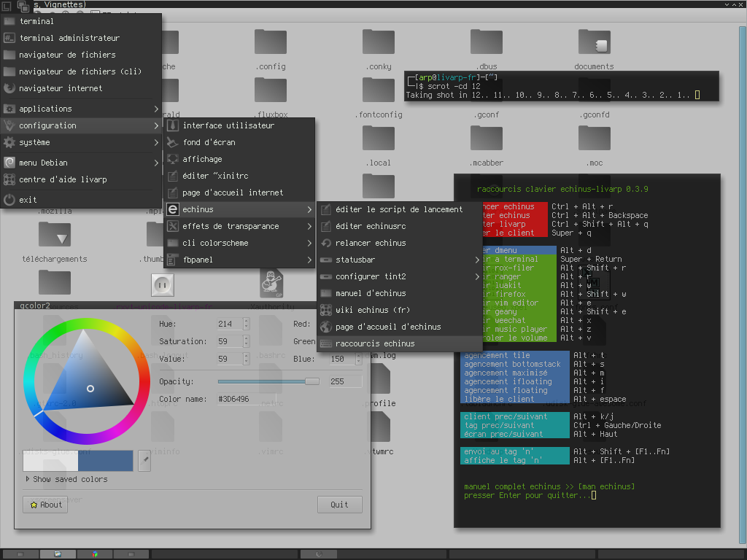Click the Value field stepper arrows
Image resolution: width=747 pixels, height=560 pixels.
coord(247,359)
